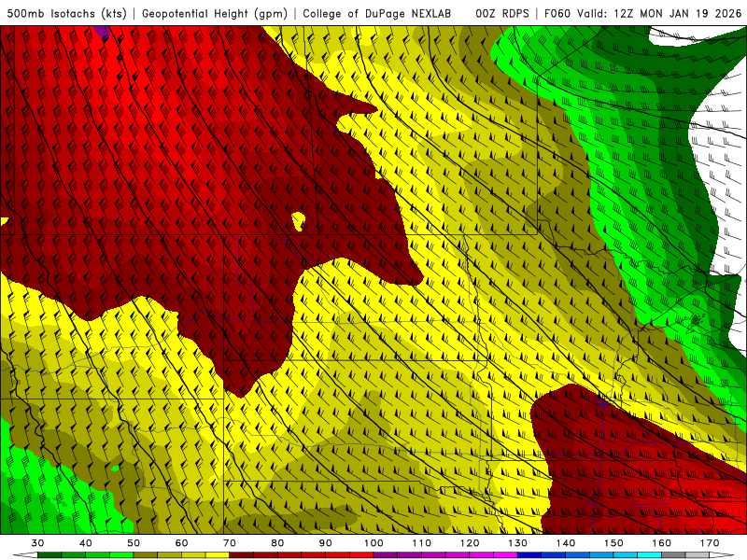Screen dimensions: 747x560
Task: Click the 130 label on the color scale
Action: coord(518,543)
